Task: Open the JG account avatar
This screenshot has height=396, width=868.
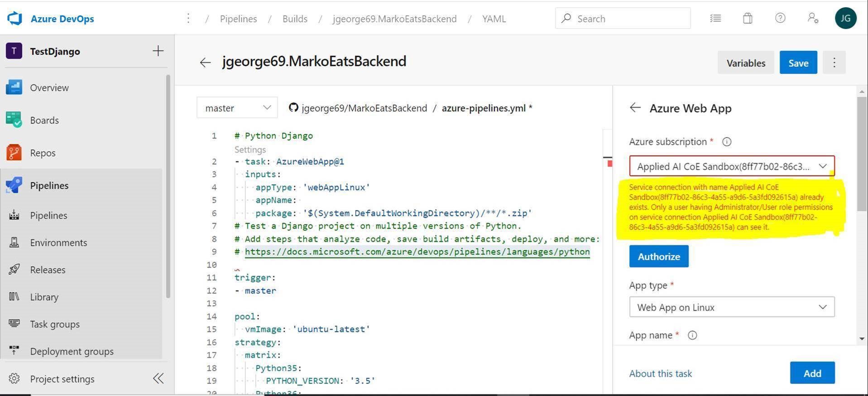Action: (x=845, y=18)
